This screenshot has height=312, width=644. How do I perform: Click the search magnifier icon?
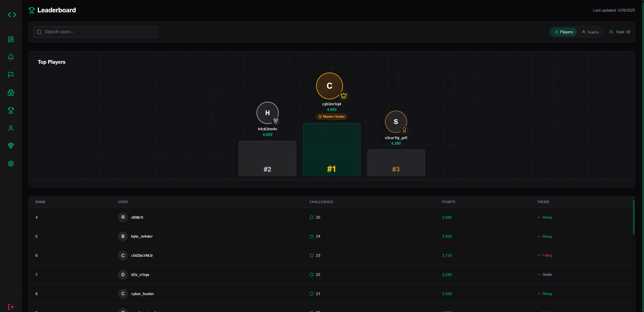click(39, 32)
